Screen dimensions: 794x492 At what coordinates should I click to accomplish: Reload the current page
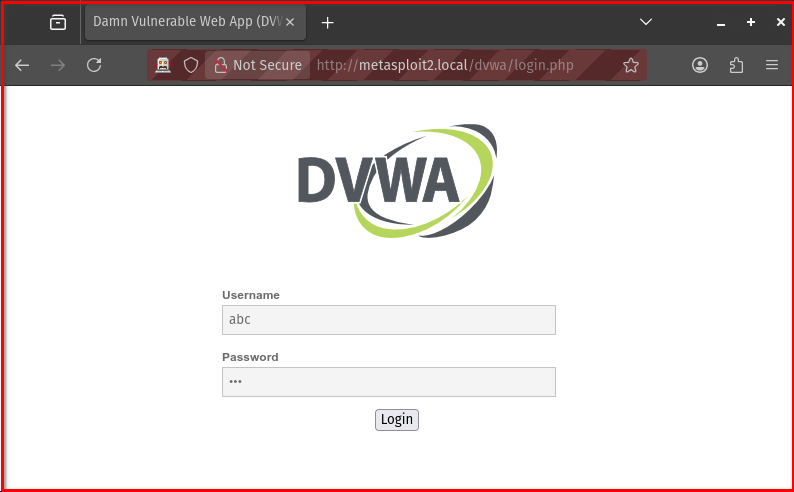point(94,65)
